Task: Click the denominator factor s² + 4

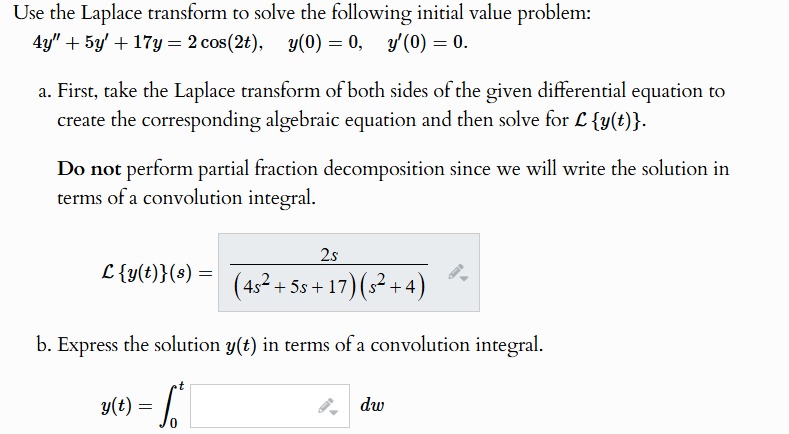Action: (x=391, y=285)
